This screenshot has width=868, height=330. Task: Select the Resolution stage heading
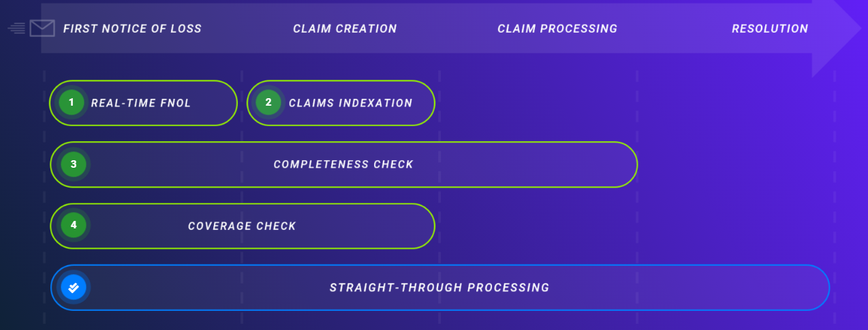coord(770,29)
